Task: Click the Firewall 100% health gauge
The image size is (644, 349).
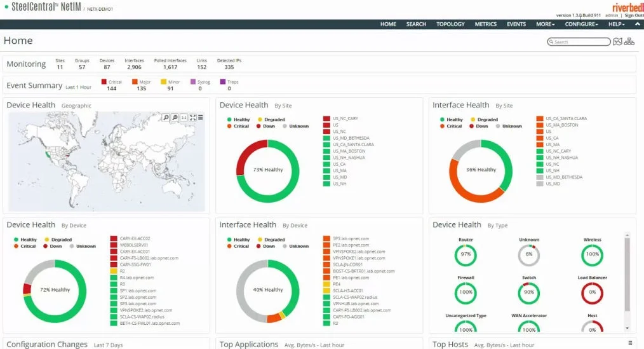Action: [x=466, y=292]
